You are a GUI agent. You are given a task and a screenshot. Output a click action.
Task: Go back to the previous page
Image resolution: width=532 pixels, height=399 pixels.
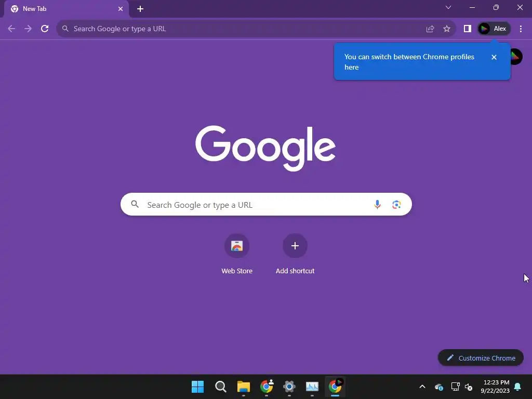pyautogui.click(x=11, y=29)
